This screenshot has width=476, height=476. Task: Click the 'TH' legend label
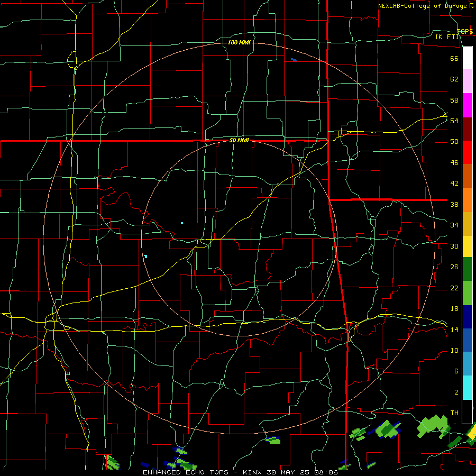pos(454,413)
